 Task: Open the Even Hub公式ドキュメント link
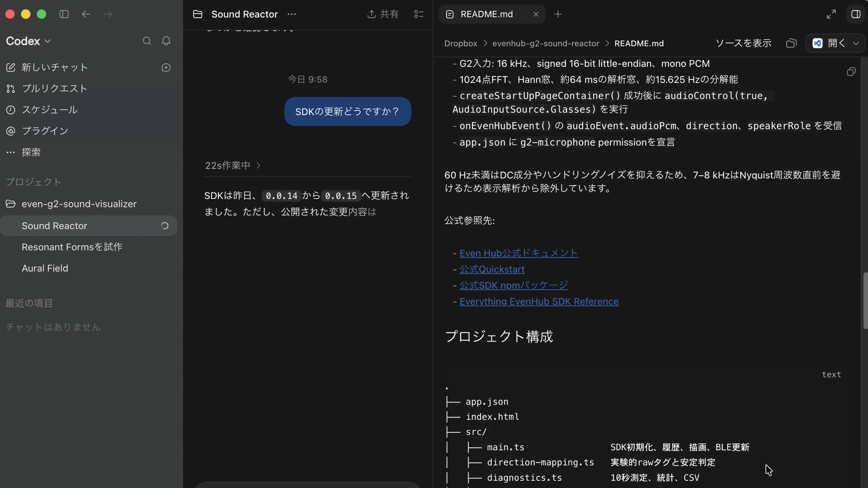click(x=519, y=253)
